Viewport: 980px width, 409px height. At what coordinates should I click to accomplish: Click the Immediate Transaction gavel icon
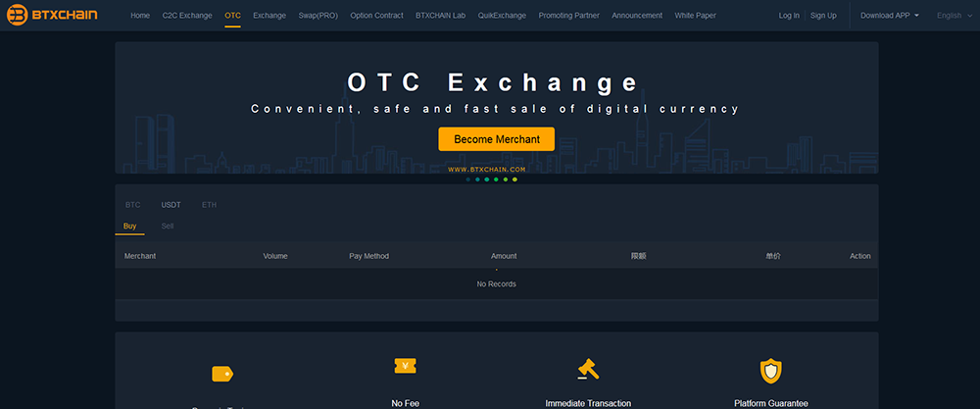click(x=588, y=369)
